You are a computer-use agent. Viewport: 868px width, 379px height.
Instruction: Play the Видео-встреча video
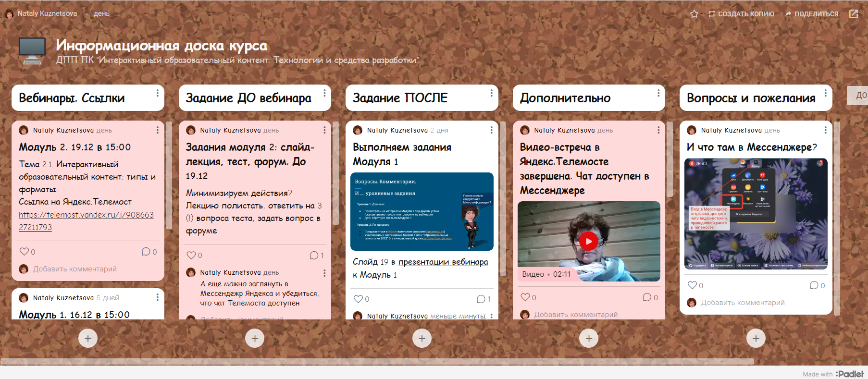click(x=589, y=241)
